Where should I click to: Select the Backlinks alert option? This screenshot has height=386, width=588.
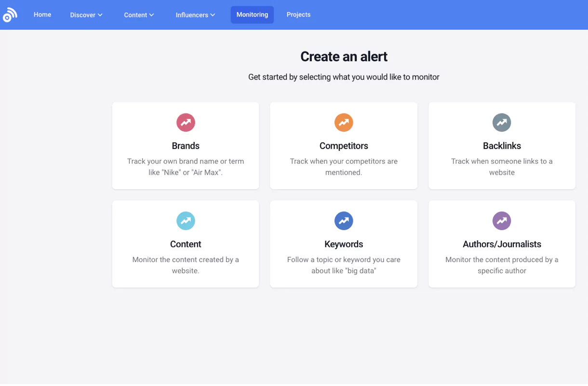click(502, 145)
